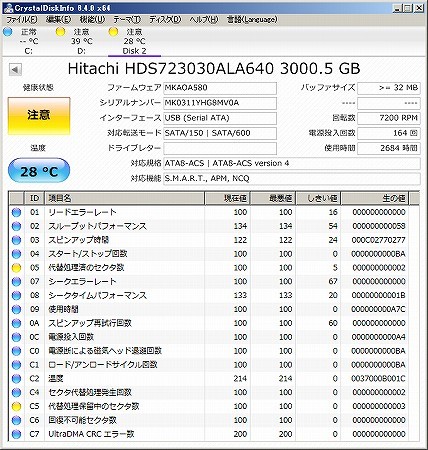
Task: Click blue status dot for ID C0
Action: click(x=16, y=351)
